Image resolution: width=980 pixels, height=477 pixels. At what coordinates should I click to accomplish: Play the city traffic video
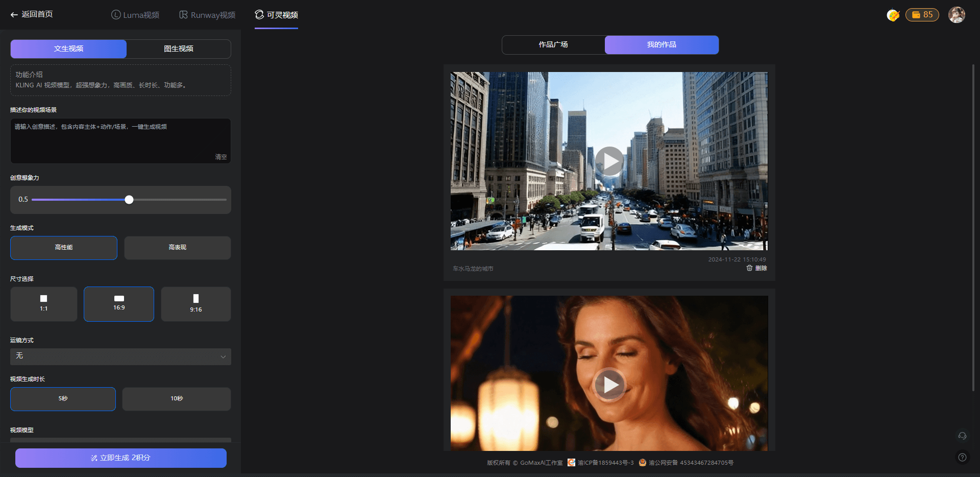point(609,161)
